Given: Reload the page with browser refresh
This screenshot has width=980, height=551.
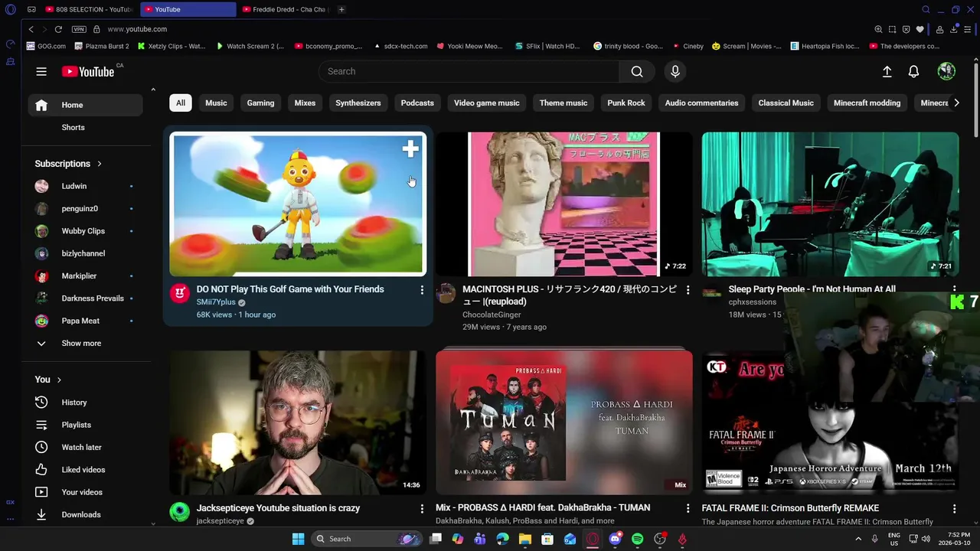Looking at the screenshot, I should click(58, 29).
